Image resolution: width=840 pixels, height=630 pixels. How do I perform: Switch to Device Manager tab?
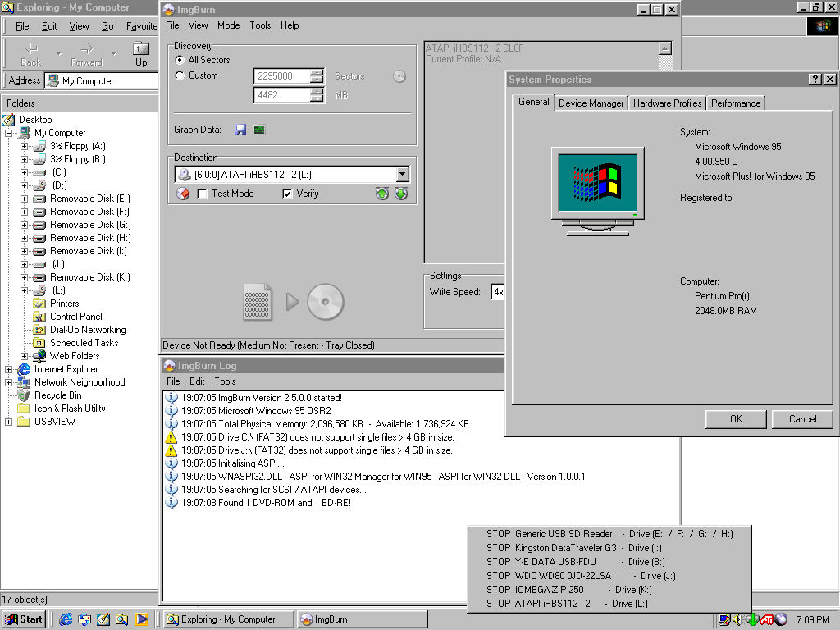[591, 103]
